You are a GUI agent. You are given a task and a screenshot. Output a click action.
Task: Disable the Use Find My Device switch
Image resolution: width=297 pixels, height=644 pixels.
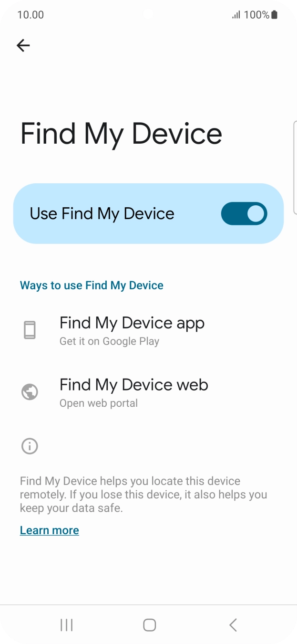click(x=244, y=213)
